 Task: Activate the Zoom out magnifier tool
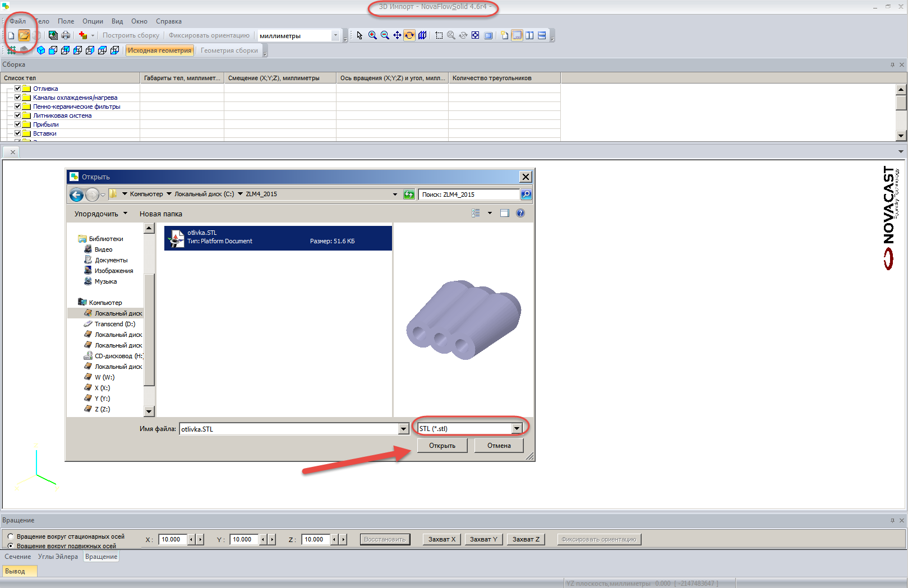(x=385, y=35)
